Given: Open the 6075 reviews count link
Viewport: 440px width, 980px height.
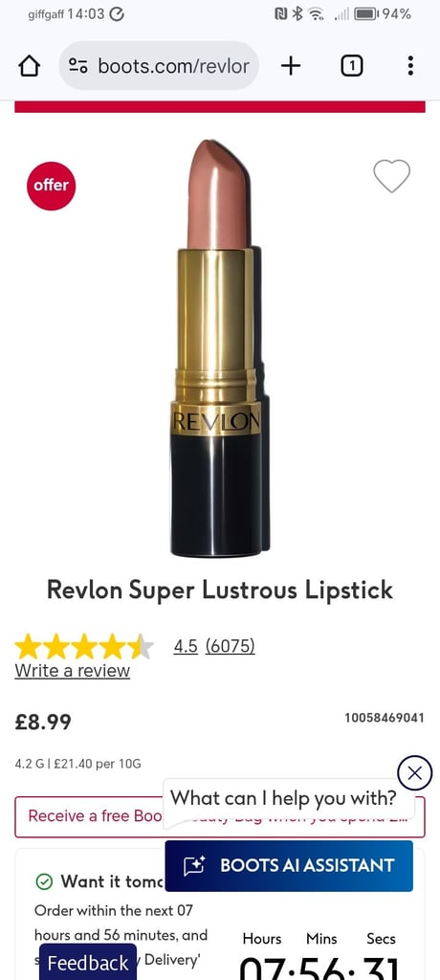Looking at the screenshot, I should (x=230, y=646).
